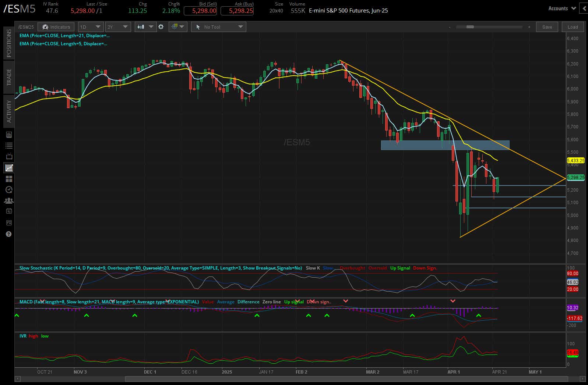Click the EMA Length=21 study label
This screenshot has height=385, width=588.
pyautogui.click(x=64, y=36)
